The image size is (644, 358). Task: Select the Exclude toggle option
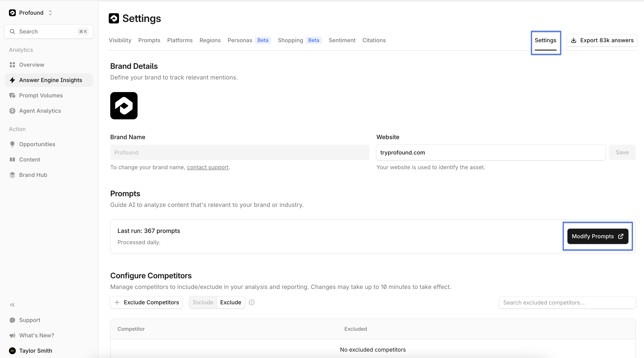[x=231, y=302]
